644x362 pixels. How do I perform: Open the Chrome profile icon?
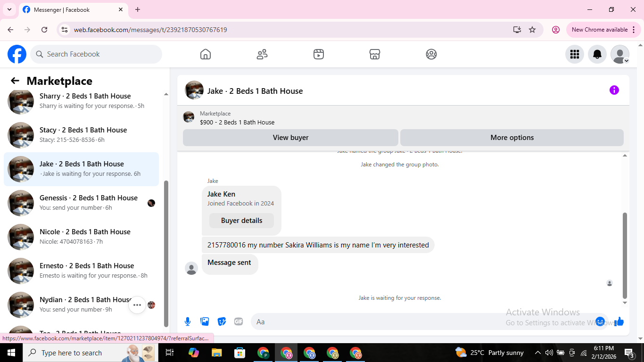click(556, 30)
